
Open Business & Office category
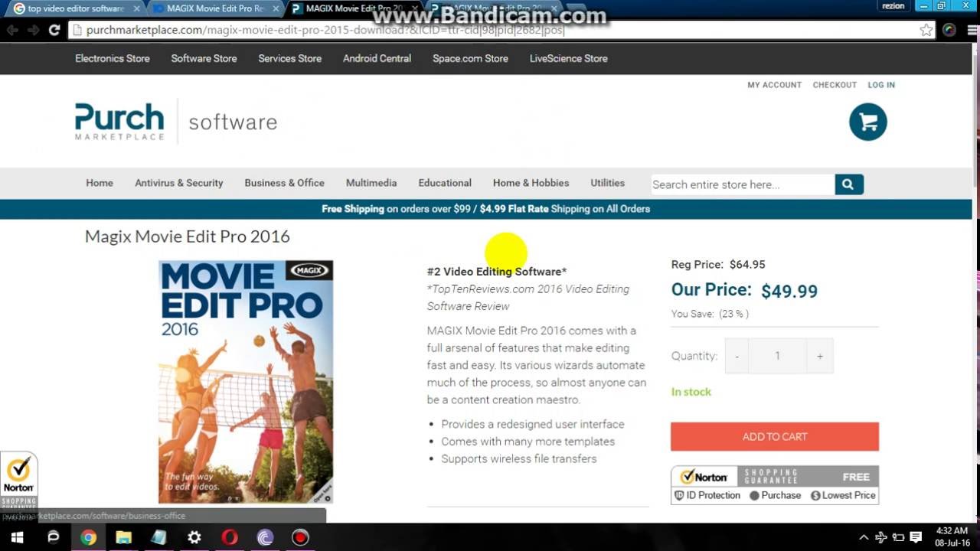[x=284, y=183]
